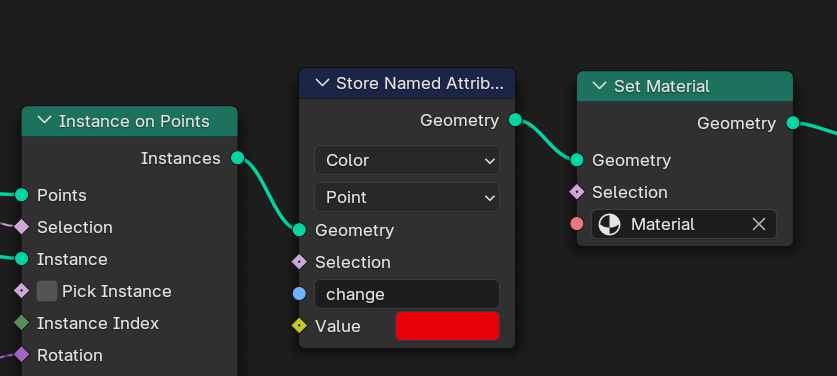Click Set Material Selection socket
This screenshot has height=376, width=837.
577,192
